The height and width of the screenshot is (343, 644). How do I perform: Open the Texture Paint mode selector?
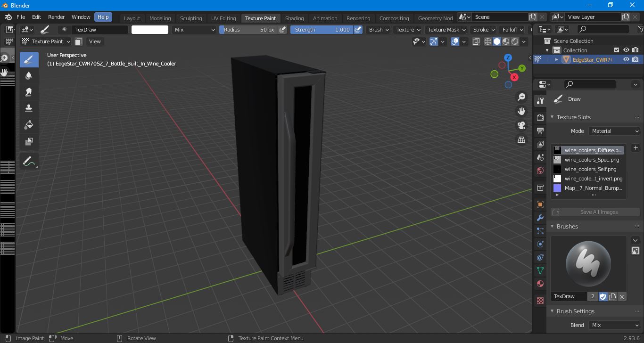(46, 41)
